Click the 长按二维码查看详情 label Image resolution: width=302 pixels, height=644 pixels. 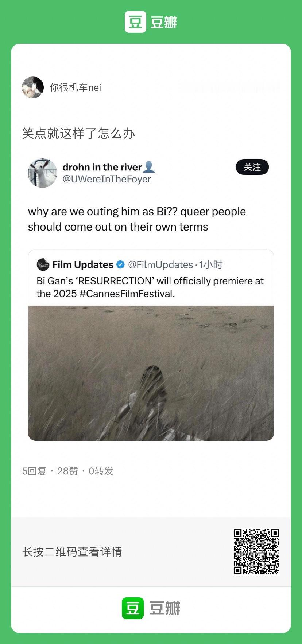72,552
